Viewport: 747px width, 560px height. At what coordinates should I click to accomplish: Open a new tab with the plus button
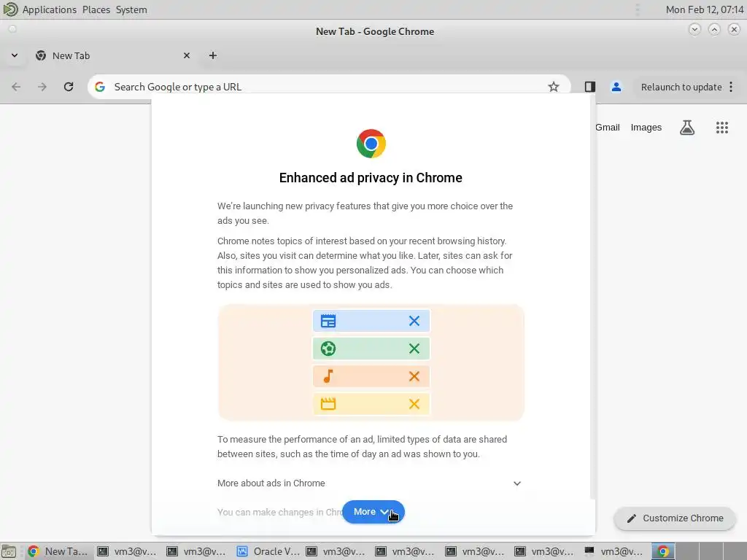213,55
